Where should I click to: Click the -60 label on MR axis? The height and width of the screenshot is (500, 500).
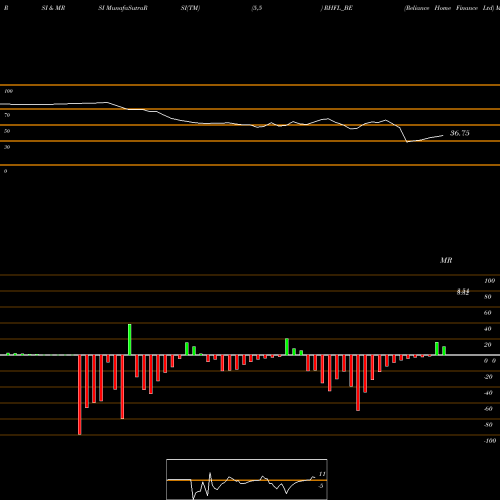pyautogui.click(x=488, y=409)
